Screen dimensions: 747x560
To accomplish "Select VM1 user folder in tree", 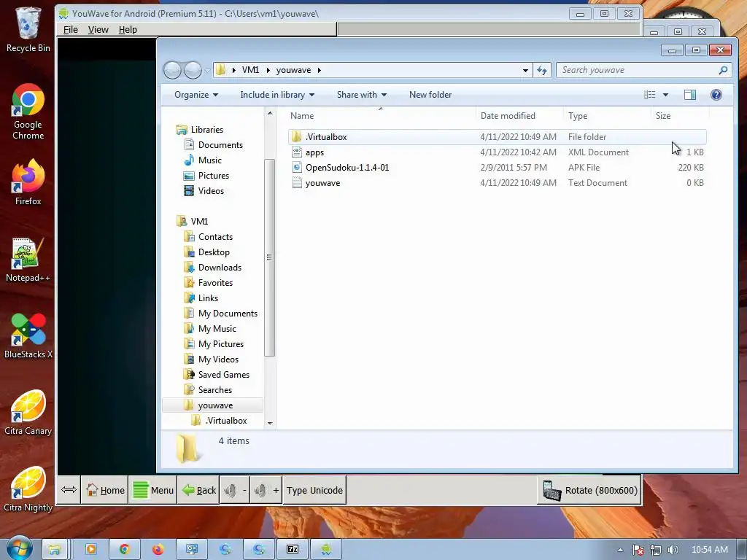I will (x=193, y=222).
